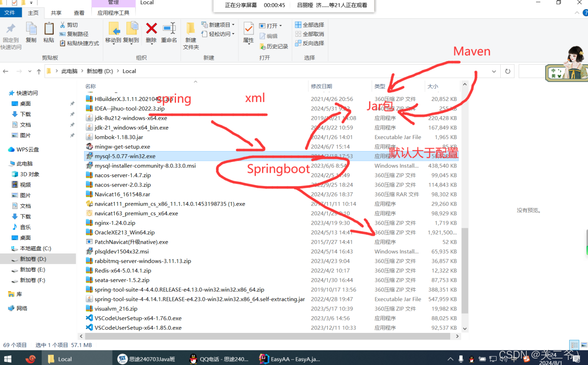Open the Properties ribbon button
The width and height of the screenshot is (588, 365).
click(x=249, y=33)
